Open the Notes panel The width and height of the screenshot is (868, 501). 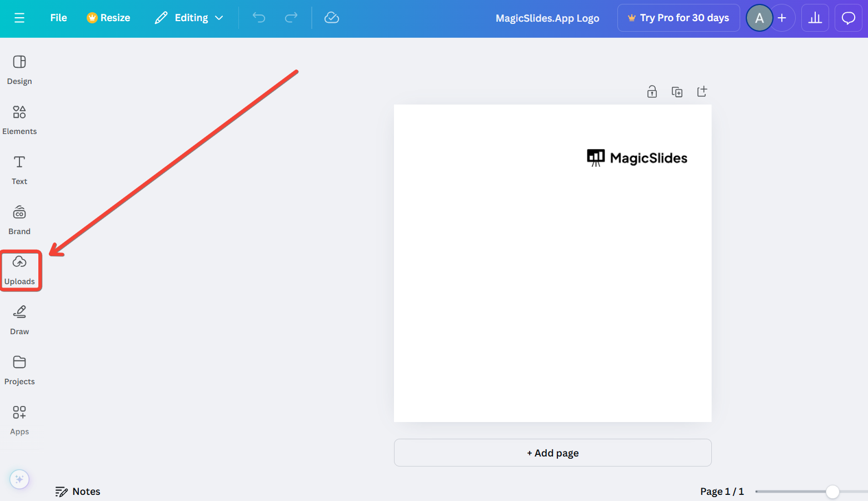[78, 492]
